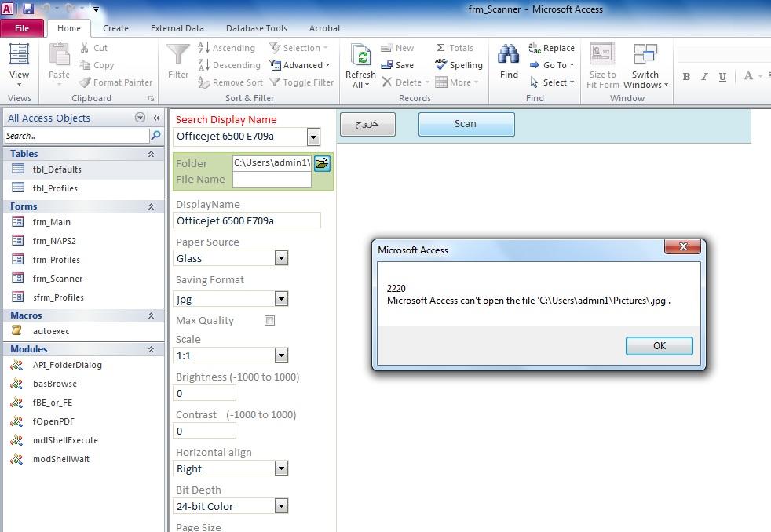Switch to the Acrobat tab

[324, 28]
